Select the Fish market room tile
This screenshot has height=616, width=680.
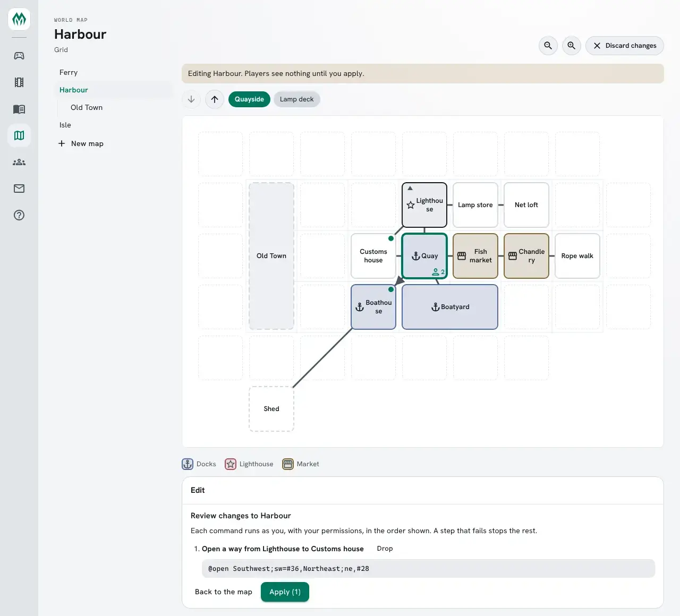click(475, 256)
